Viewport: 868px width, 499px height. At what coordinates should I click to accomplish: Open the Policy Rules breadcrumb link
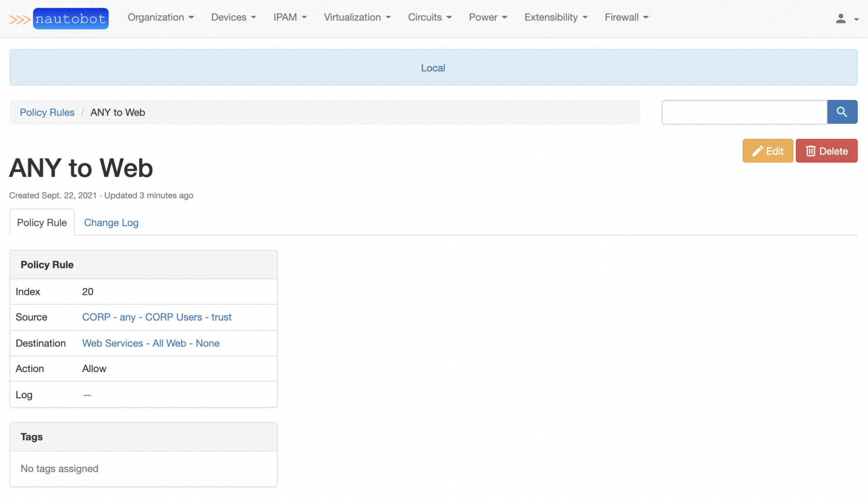[47, 112]
